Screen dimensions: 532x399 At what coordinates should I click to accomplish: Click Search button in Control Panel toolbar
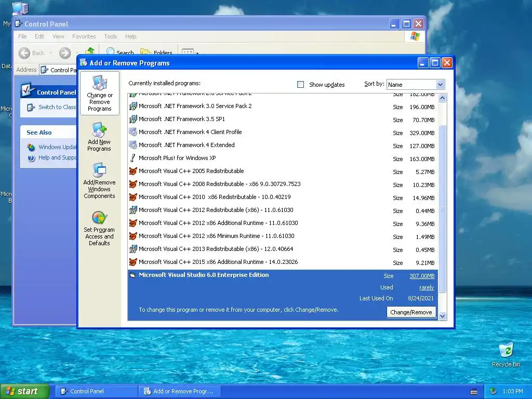point(120,51)
